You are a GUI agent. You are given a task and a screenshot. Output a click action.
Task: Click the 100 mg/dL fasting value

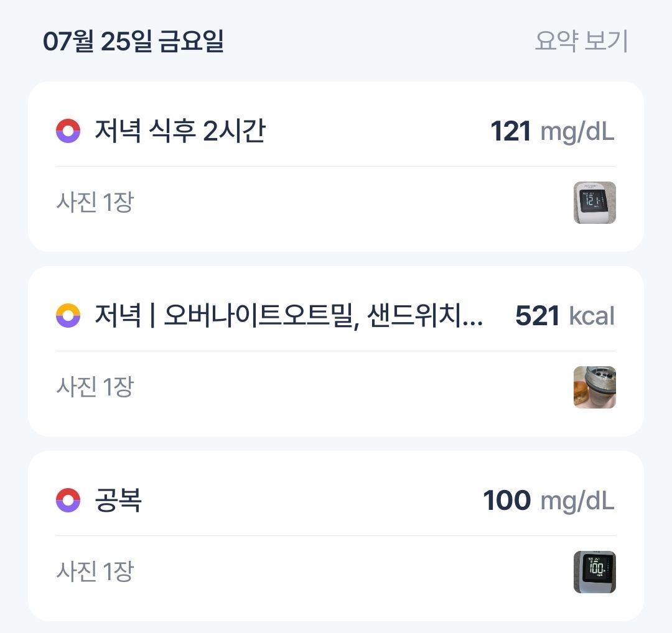pyautogui.click(x=549, y=500)
